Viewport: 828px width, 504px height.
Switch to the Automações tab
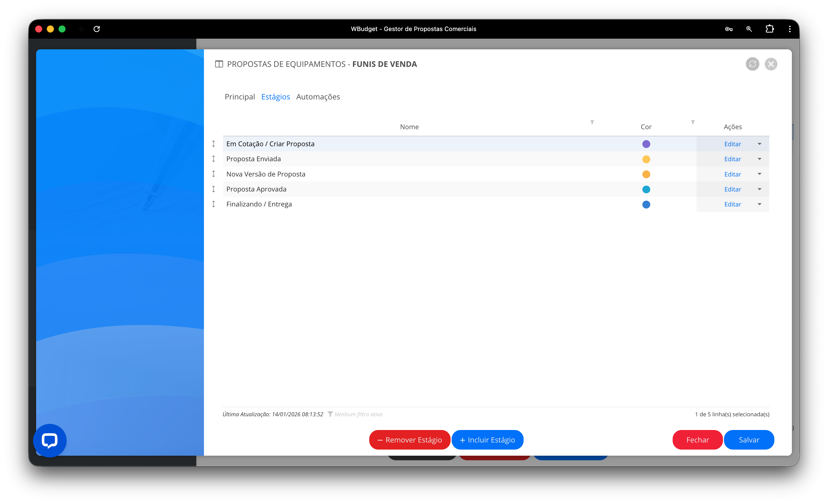pyautogui.click(x=318, y=97)
